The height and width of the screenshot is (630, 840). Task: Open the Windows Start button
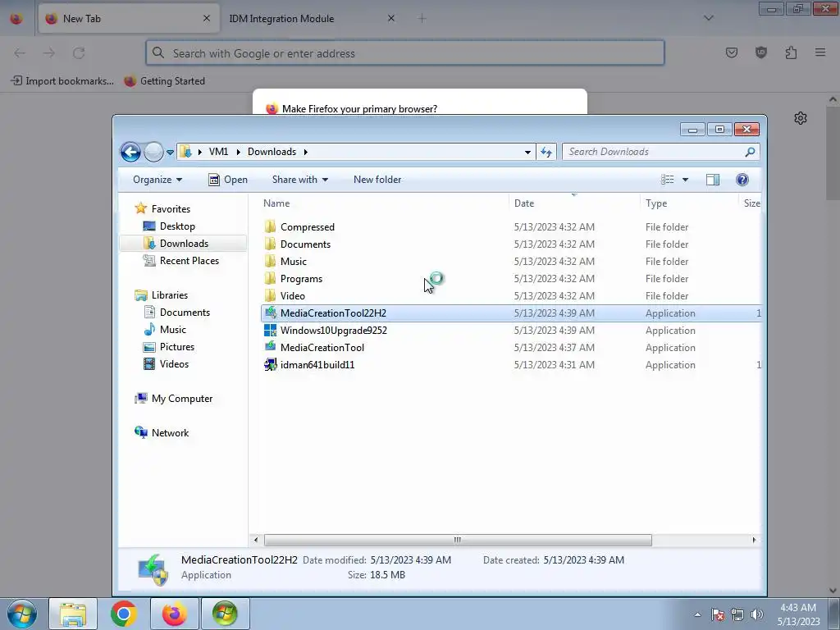22,614
